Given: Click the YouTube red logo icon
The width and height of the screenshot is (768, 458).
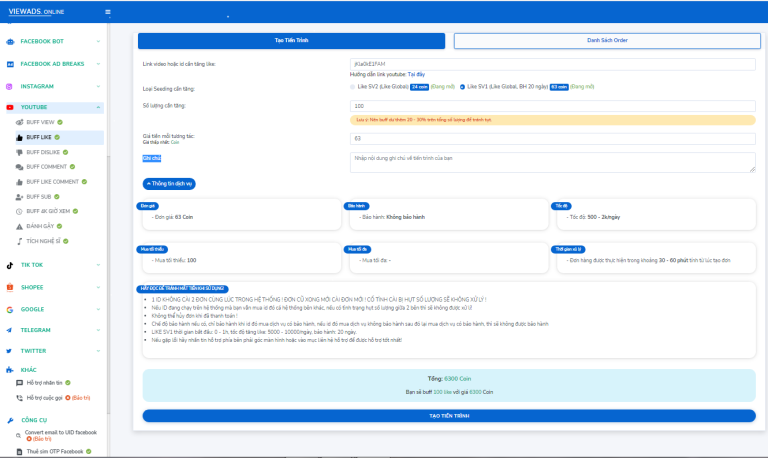Looking at the screenshot, I should 10,107.
